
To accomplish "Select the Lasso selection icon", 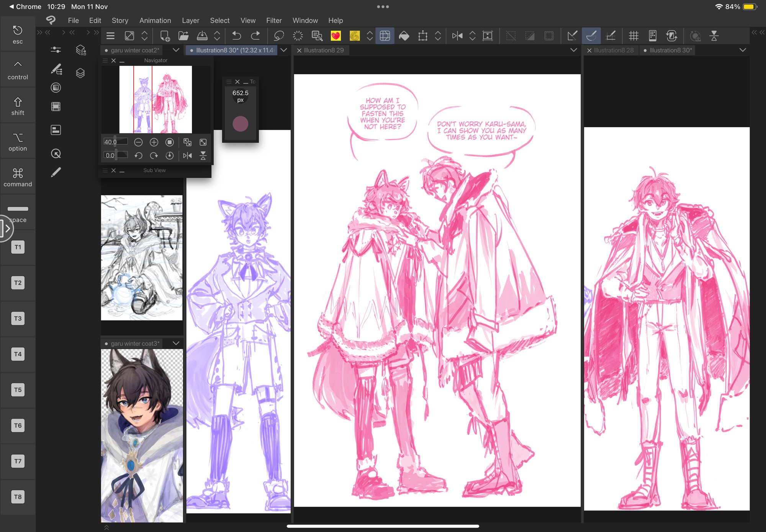I will click(279, 36).
